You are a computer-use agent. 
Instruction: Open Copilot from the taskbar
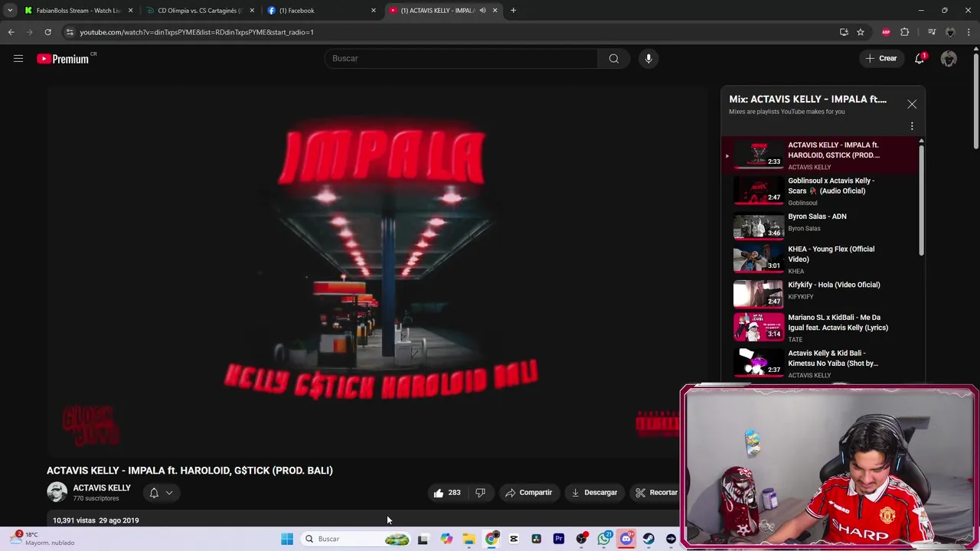pos(446,540)
